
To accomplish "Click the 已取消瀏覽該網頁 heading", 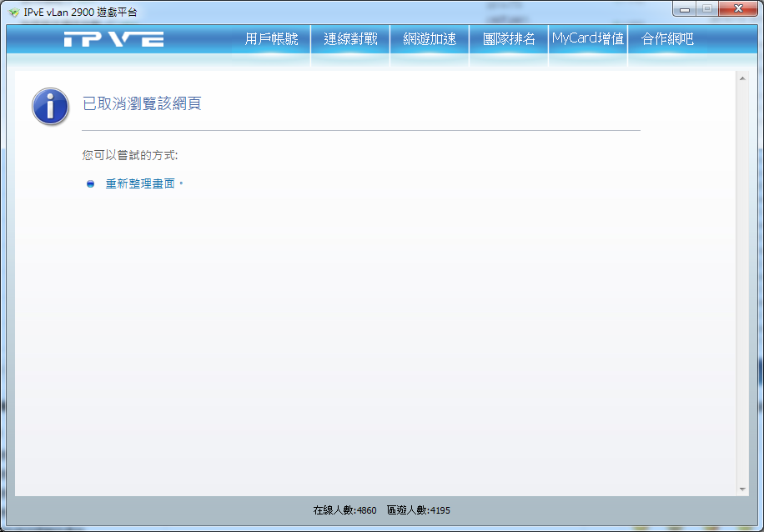I will click(142, 103).
